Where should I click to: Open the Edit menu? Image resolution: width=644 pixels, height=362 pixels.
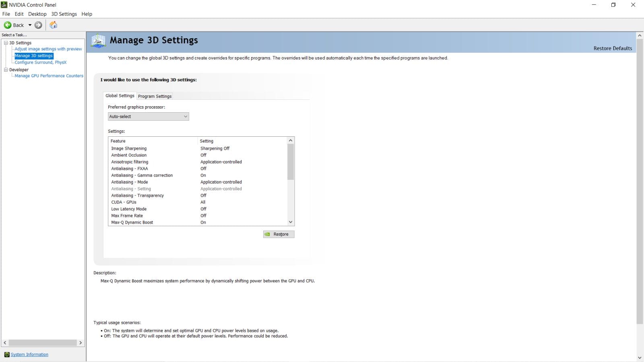pos(19,14)
